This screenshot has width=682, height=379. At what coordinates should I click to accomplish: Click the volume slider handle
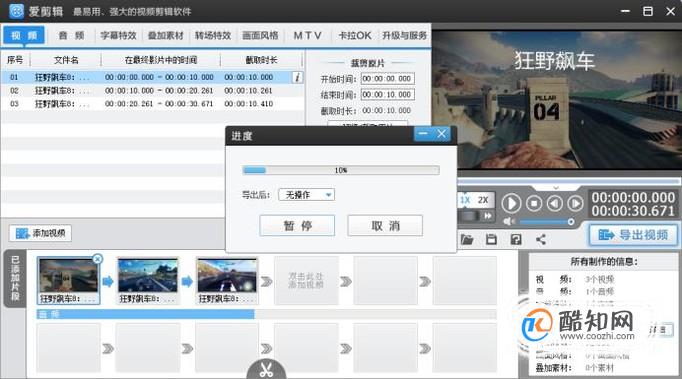pos(571,222)
